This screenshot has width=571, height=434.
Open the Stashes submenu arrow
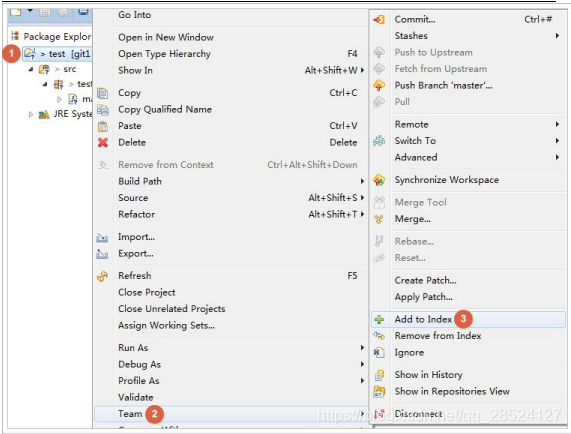click(x=557, y=36)
